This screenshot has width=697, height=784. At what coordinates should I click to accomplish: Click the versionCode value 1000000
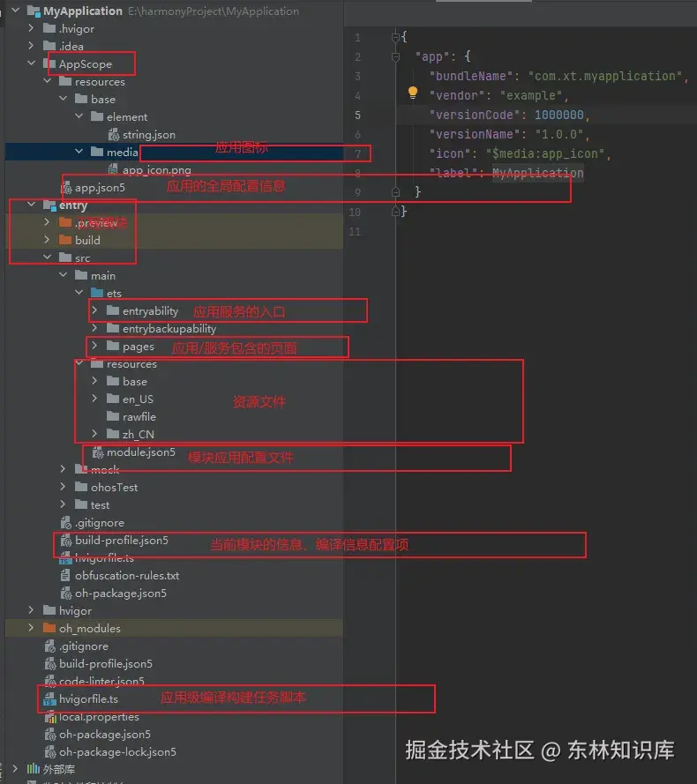[x=558, y=115]
